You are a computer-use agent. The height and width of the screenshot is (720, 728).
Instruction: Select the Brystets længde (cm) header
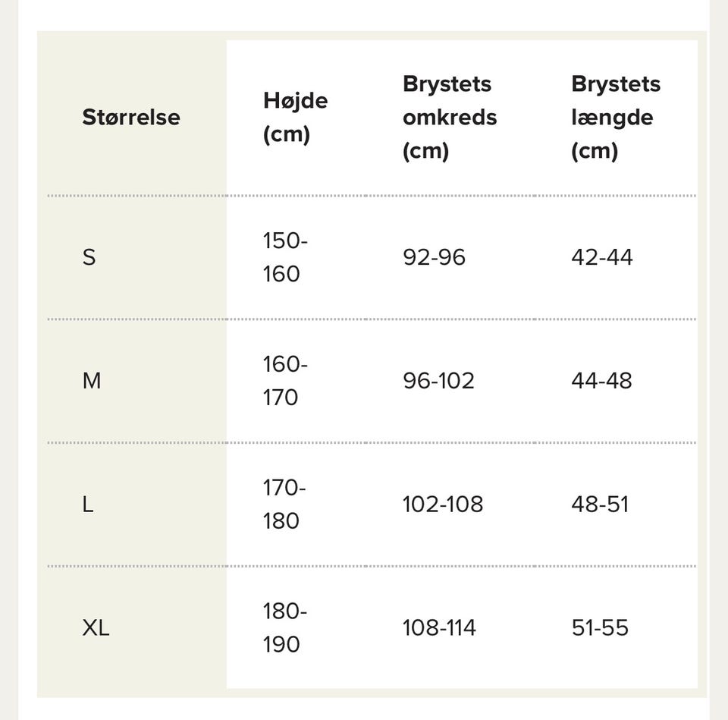pyautogui.click(x=615, y=118)
